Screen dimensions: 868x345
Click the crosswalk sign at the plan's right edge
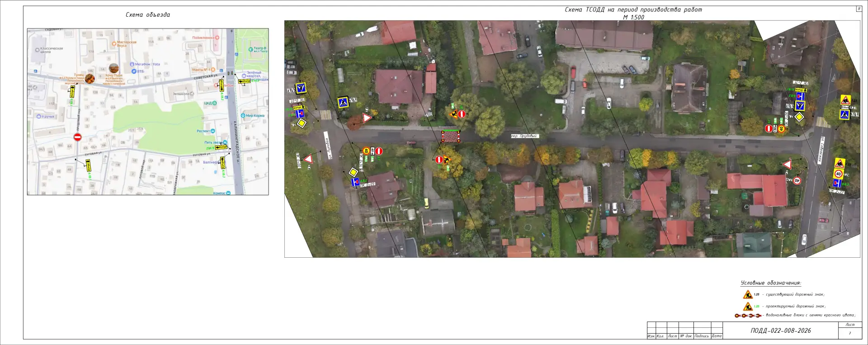[x=844, y=114]
